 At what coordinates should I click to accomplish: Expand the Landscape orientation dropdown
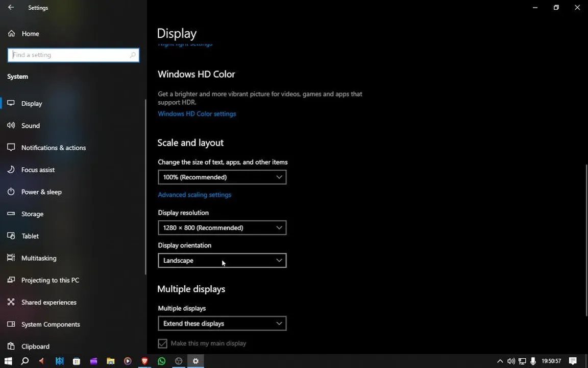(x=222, y=260)
